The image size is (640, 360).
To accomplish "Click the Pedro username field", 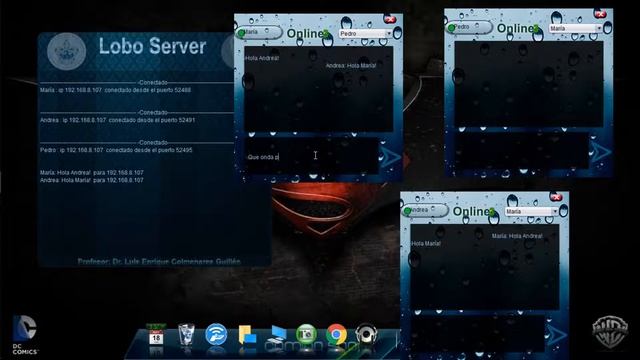I will (469, 27).
